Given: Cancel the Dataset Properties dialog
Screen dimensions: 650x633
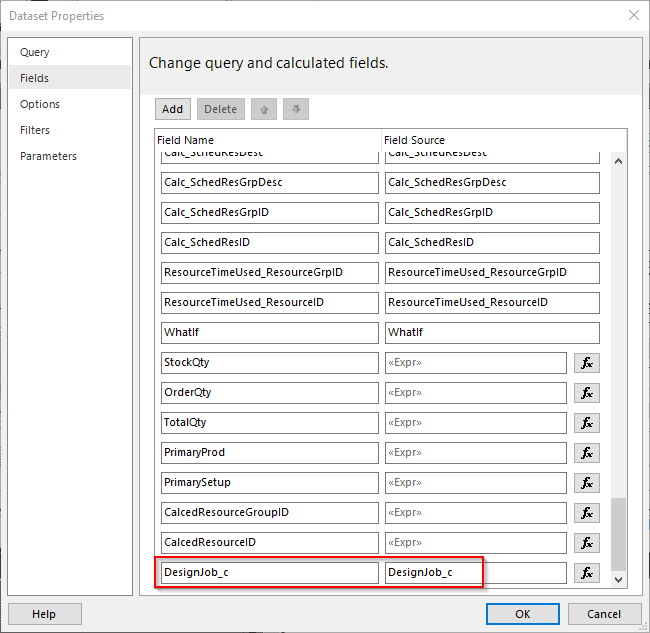Looking at the screenshot, I should tap(604, 614).
